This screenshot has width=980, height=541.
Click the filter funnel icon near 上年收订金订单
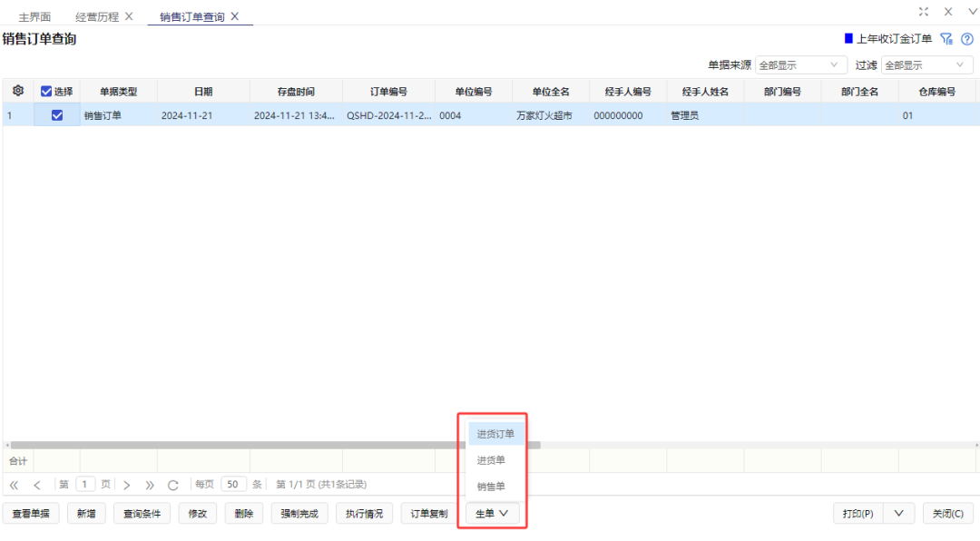pos(946,39)
